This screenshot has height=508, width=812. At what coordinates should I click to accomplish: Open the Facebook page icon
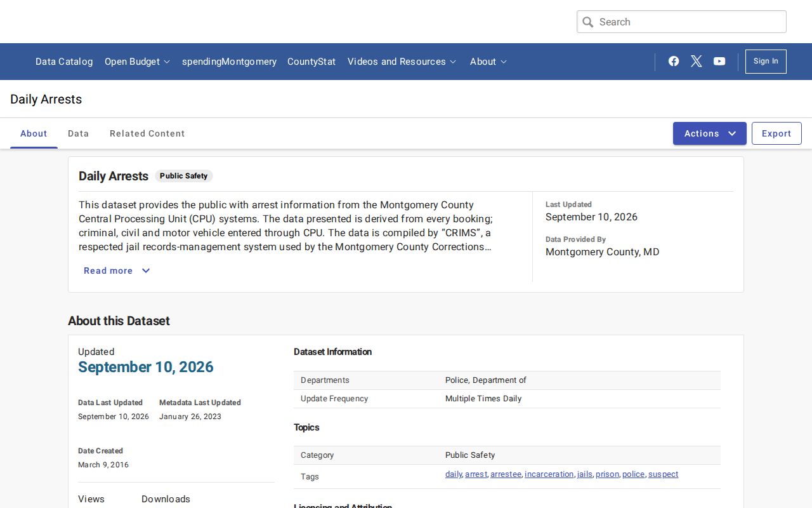674,61
